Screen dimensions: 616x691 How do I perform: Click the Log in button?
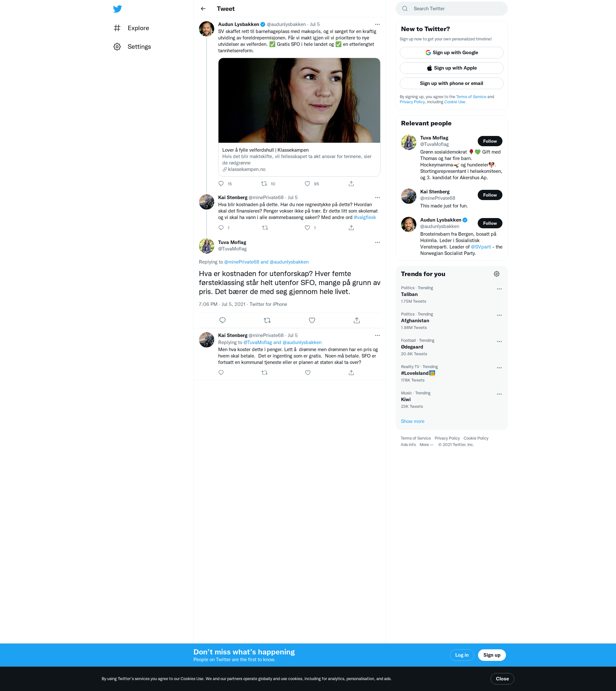462,655
